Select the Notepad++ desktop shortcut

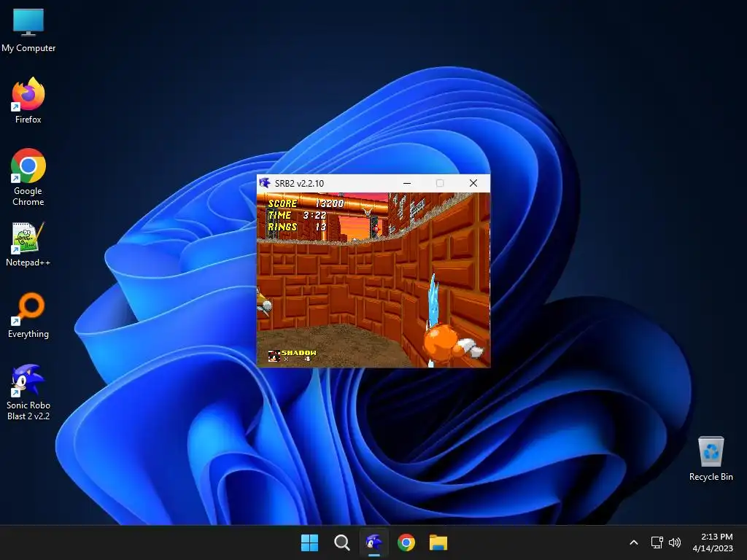[x=28, y=244]
